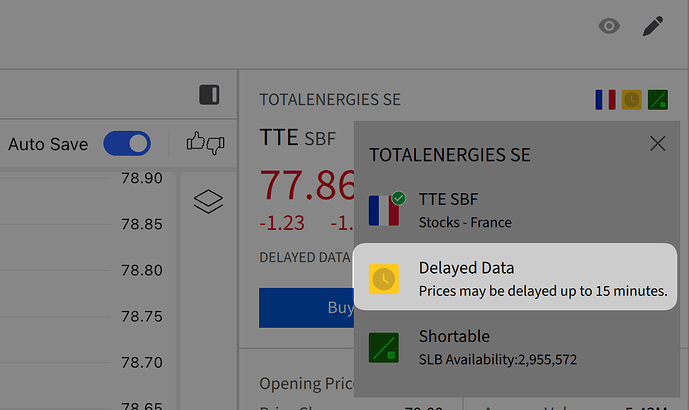Screen dimensions: 689x410
Task: Click the yellow delayed data clock icon in header
Action: tap(631, 100)
